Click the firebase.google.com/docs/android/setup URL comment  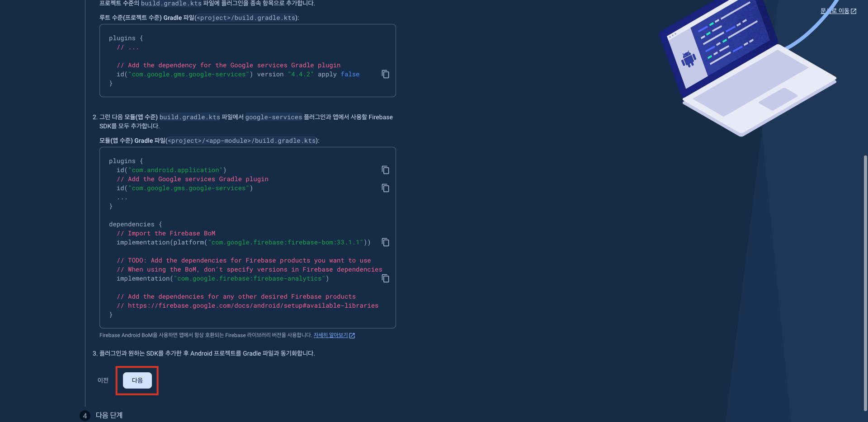248,305
